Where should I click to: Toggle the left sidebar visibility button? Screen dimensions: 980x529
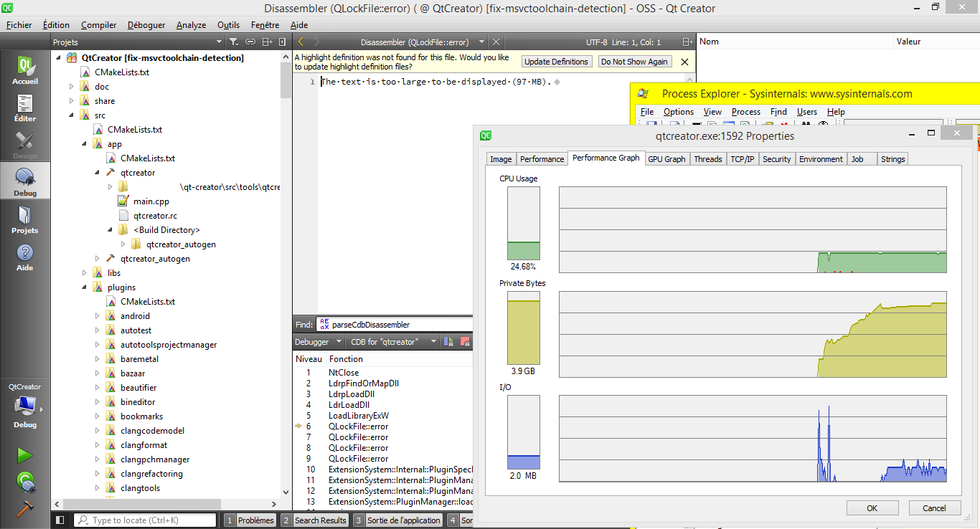[60, 520]
